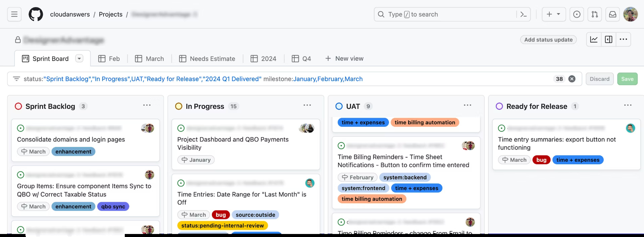Open the create new plus dropdown
644x237 pixels.
(x=553, y=14)
